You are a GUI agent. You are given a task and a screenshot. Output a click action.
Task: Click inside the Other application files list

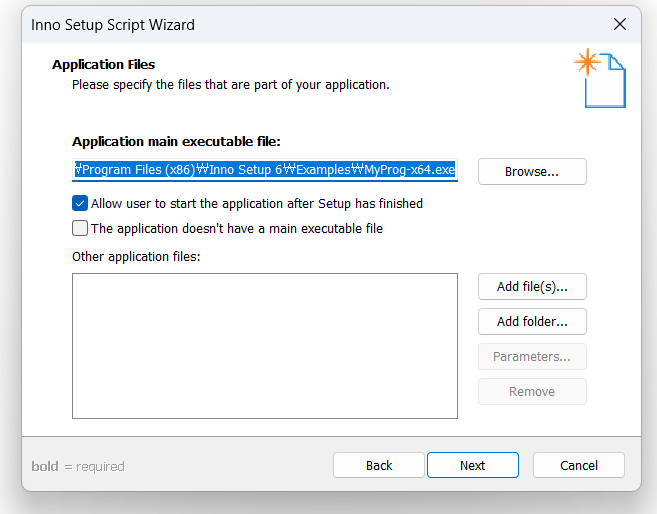coord(265,346)
